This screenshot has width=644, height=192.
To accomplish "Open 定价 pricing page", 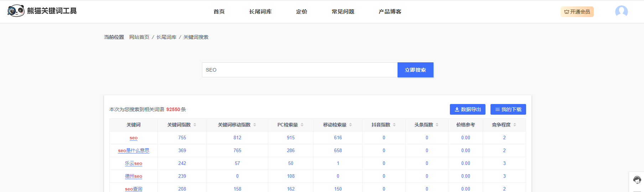I will click(x=301, y=12).
